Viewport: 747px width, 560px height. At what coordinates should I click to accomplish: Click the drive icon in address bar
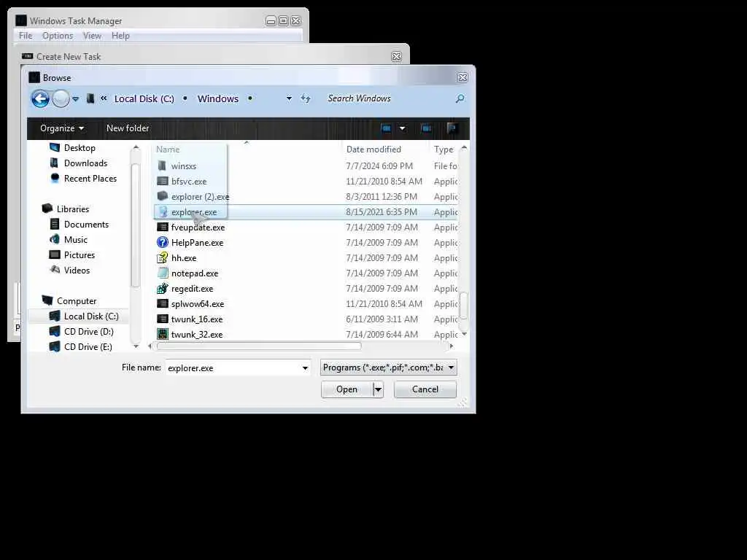90,98
